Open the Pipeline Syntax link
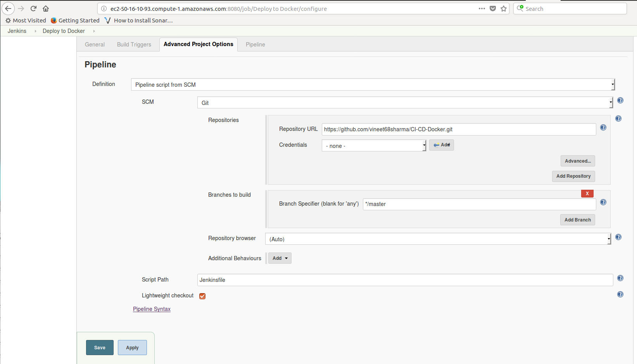 pos(152,309)
